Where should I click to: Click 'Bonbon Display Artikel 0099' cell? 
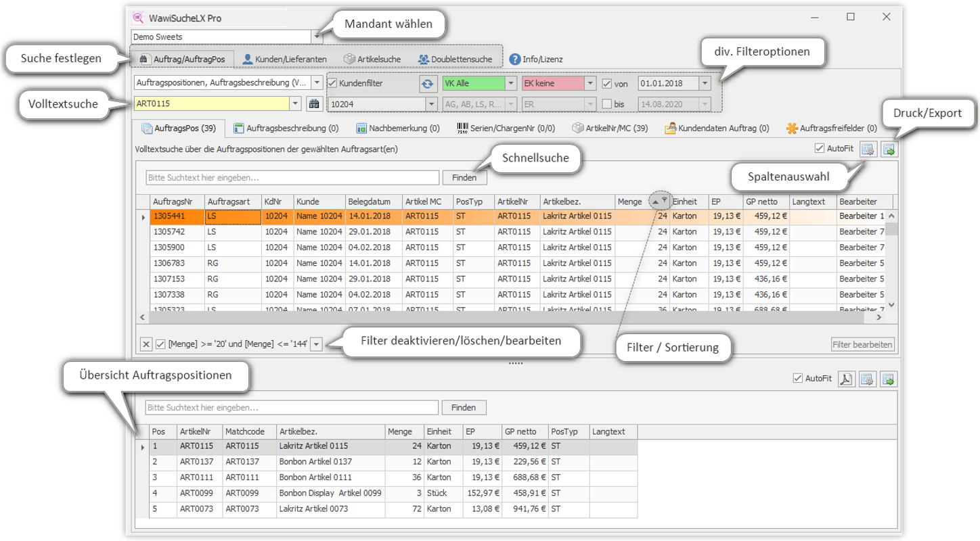pos(330,493)
